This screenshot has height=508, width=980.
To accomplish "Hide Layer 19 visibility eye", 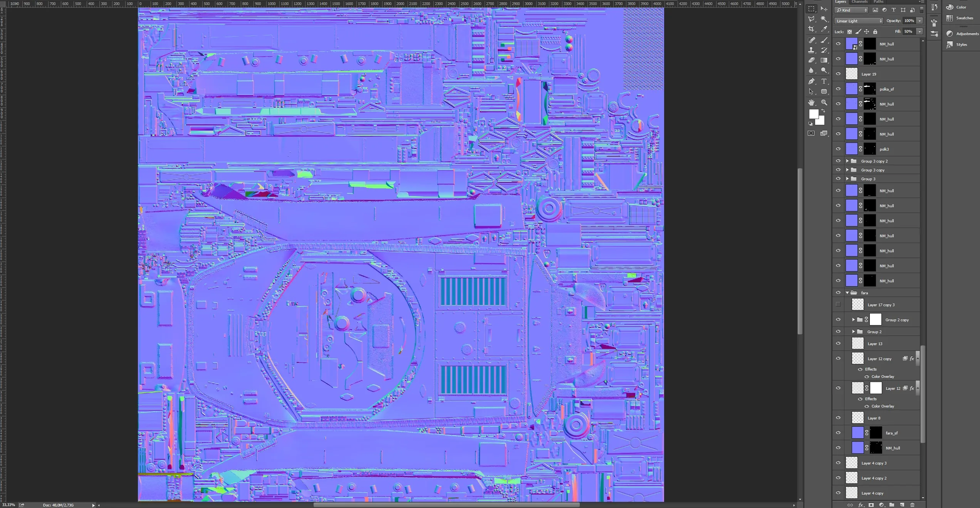I will coord(838,74).
